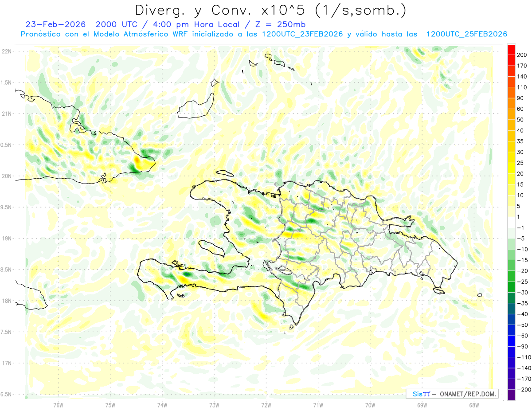The width and height of the screenshot is (532, 411).
Task: Click the '8.5N' latitude label
Action: pos(7,270)
